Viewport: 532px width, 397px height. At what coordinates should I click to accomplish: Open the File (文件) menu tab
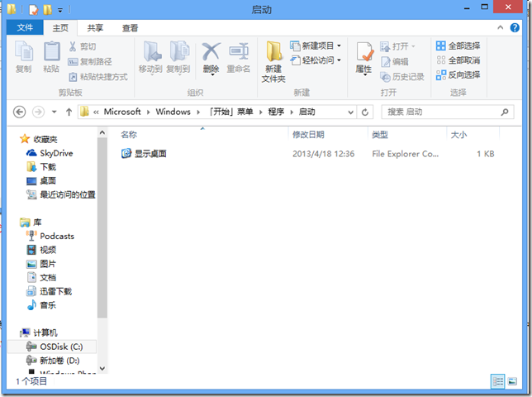coord(25,27)
